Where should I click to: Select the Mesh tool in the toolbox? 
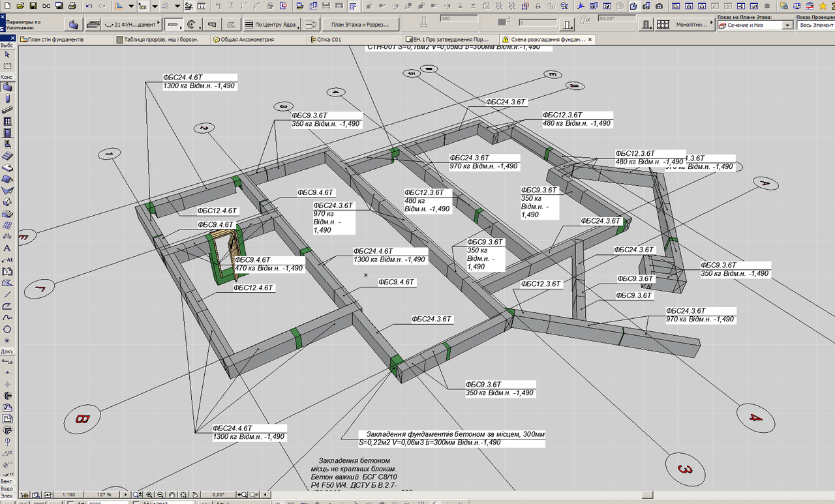tap(7, 214)
